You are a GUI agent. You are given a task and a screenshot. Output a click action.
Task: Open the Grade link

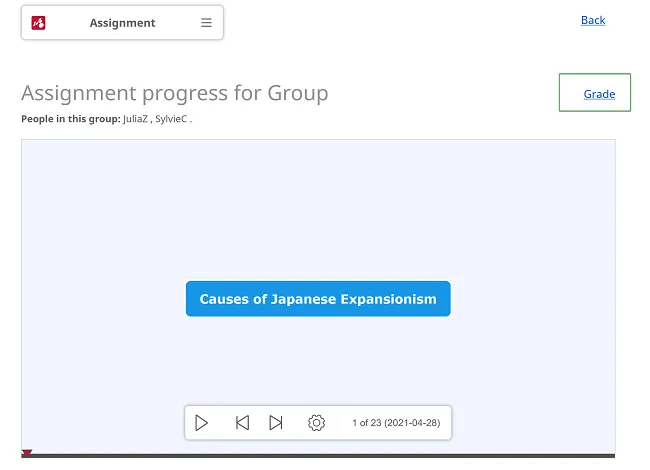(x=599, y=94)
